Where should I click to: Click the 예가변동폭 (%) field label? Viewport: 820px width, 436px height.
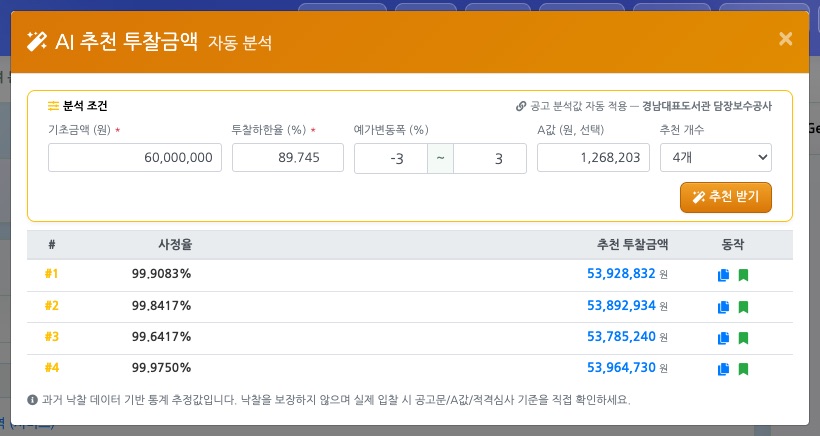(x=391, y=130)
